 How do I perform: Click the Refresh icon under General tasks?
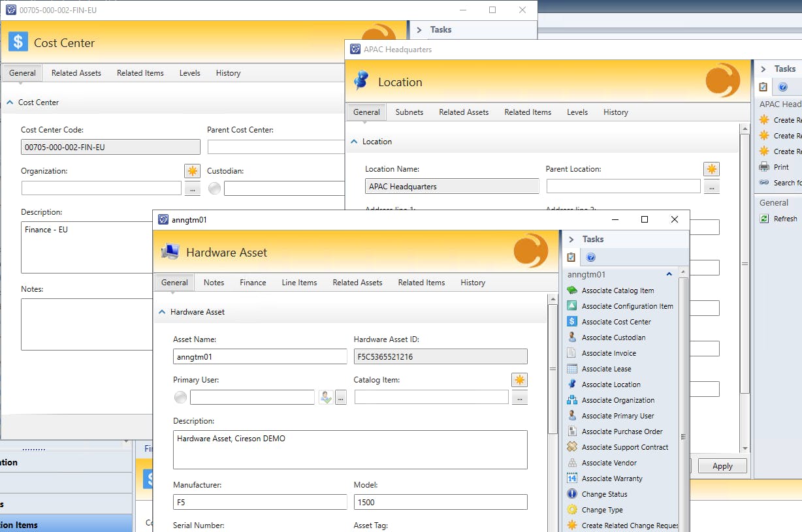[x=764, y=219]
